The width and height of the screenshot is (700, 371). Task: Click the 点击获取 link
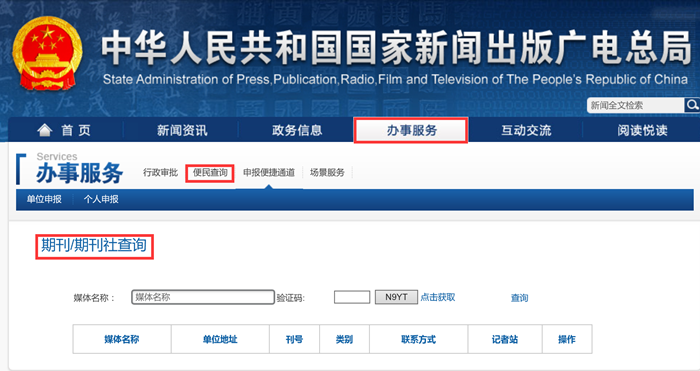(x=438, y=297)
